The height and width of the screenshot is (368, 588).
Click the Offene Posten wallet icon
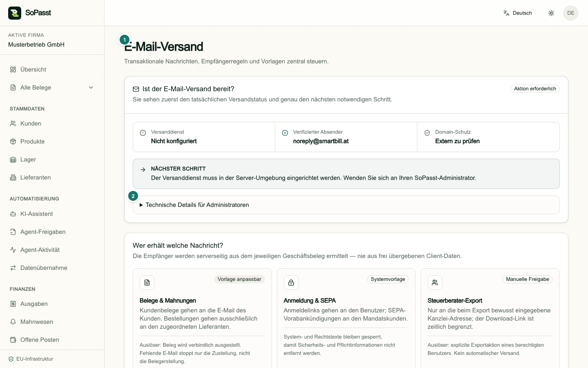click(13, 340)
